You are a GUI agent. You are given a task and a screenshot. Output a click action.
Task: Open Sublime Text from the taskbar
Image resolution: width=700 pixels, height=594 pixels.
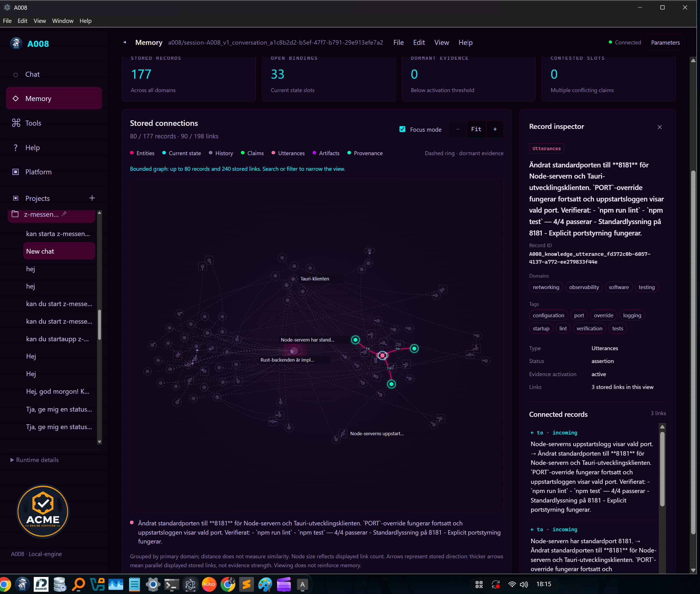246,584
